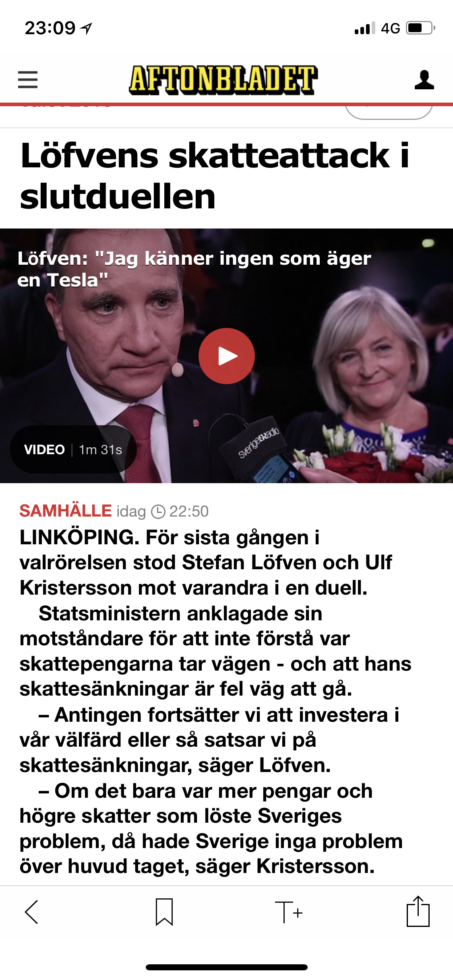Open the hamburger menu
Viewport: 453px width, 980px height.
28,79
